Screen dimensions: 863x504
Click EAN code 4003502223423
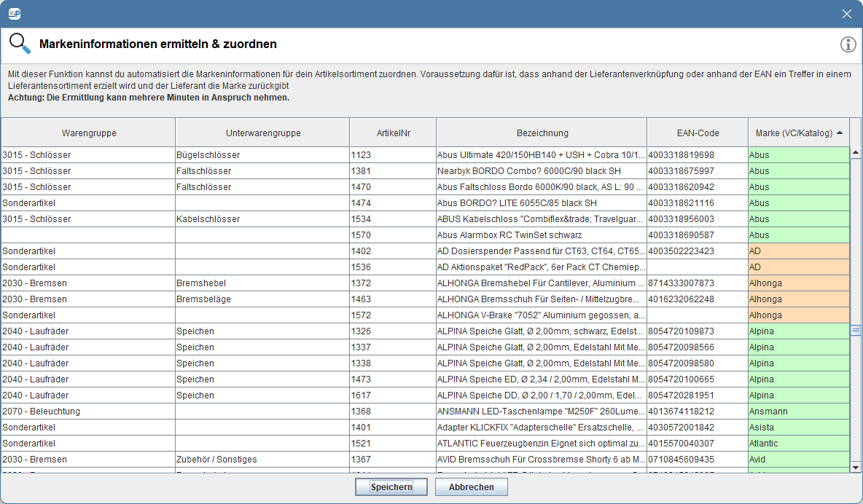pos(698,251)
